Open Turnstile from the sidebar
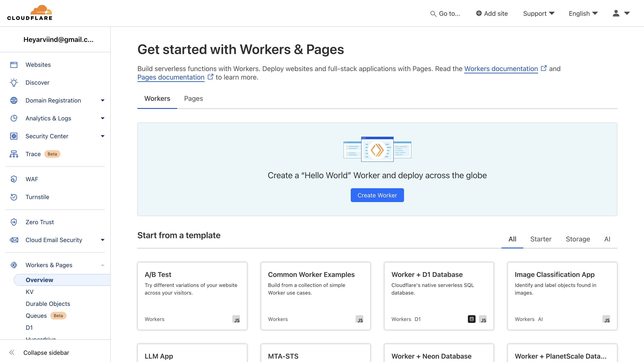The image size is (644, 362). coord(37,197)
